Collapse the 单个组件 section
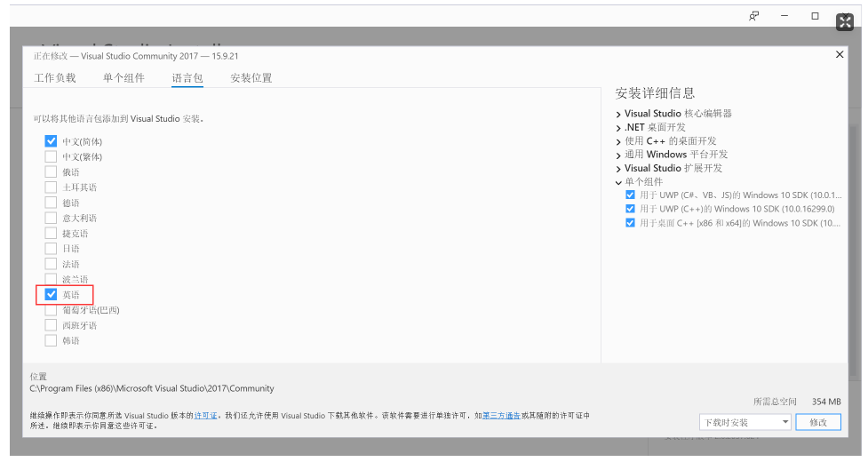 pyautogui.click(x=618, y=182)
